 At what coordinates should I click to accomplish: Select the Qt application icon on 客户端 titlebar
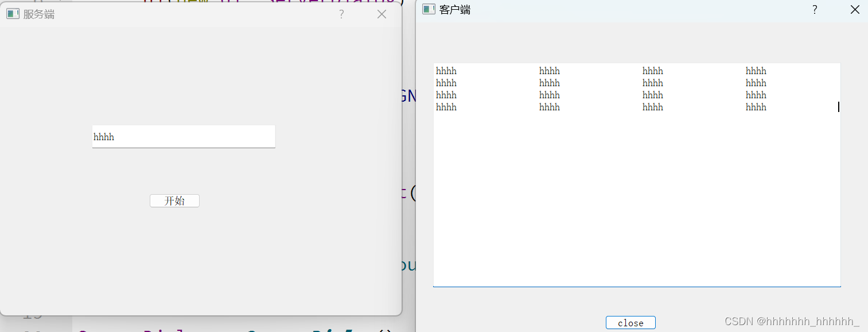point(428,9)
